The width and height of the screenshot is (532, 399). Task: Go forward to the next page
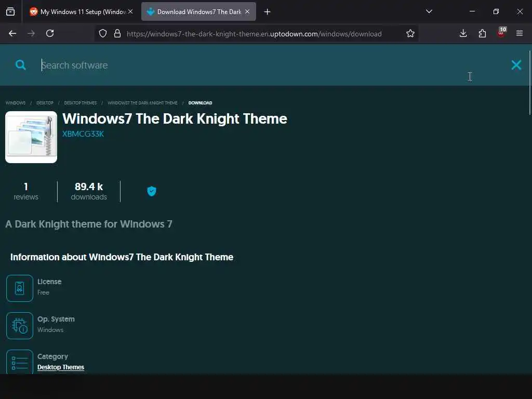pos(31,33)
